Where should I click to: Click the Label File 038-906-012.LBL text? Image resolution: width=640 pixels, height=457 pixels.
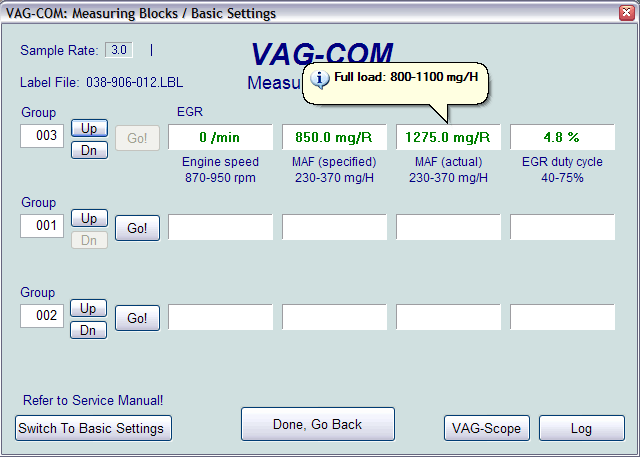point(102,82)
